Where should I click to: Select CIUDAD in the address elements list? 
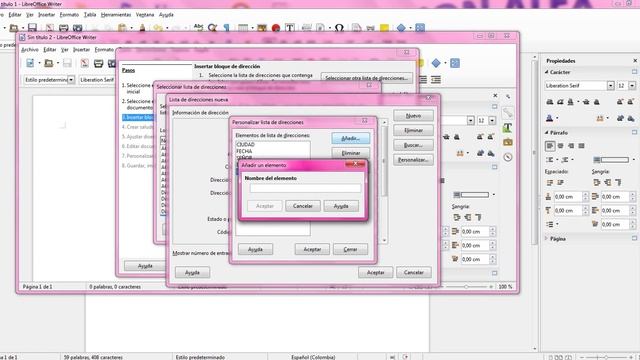point(245,144)
